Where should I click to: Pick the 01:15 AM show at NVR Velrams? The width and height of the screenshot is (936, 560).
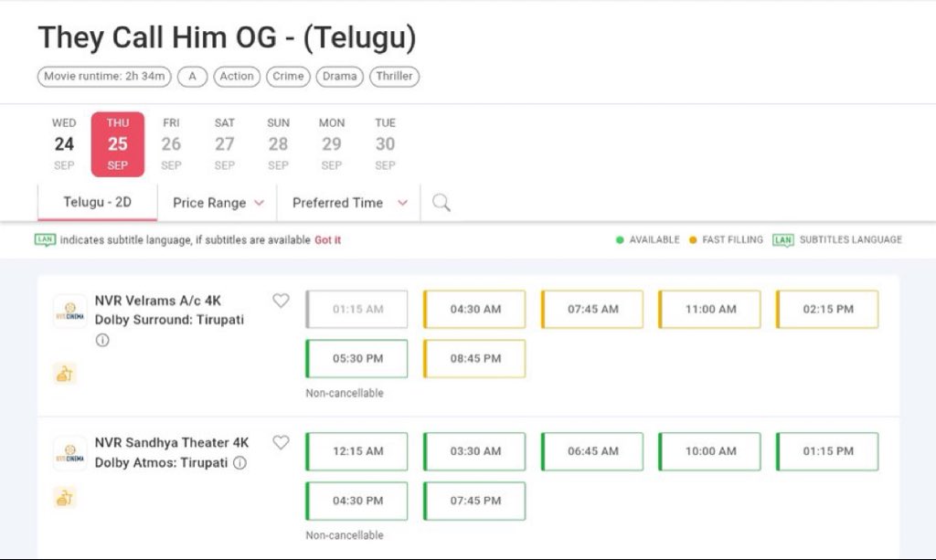tap(357, 309)
